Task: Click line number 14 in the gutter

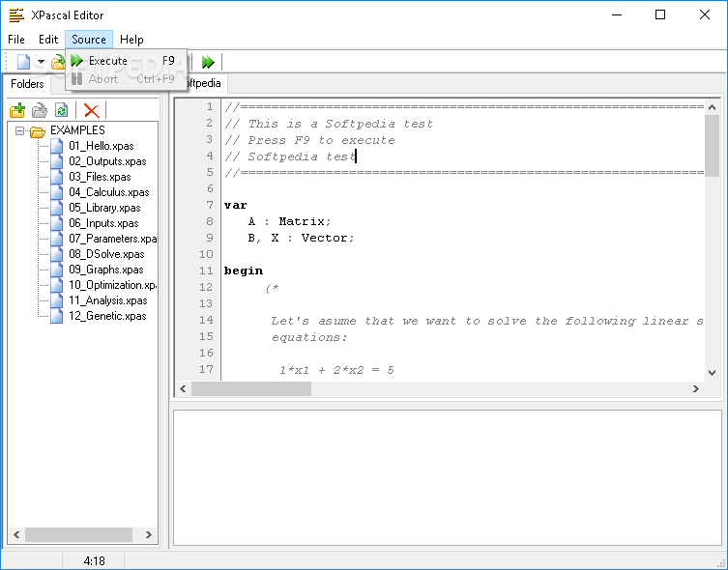Action: 206,320
